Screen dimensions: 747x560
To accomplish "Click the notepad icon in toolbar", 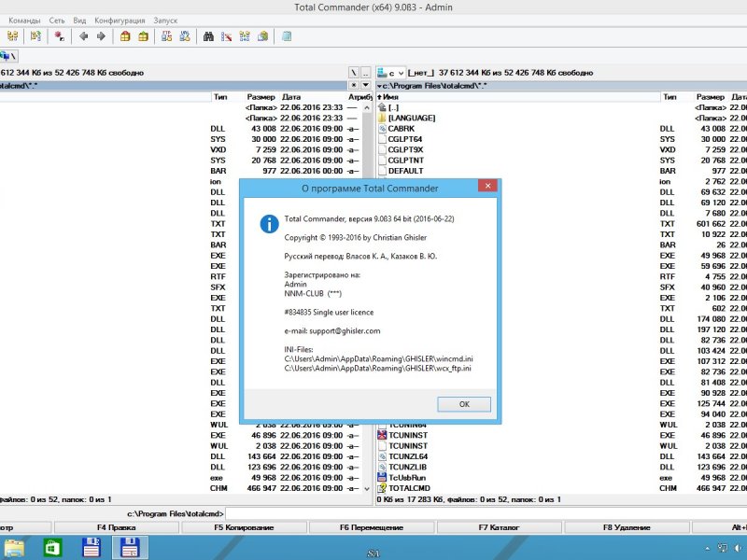I will [287, 36].
